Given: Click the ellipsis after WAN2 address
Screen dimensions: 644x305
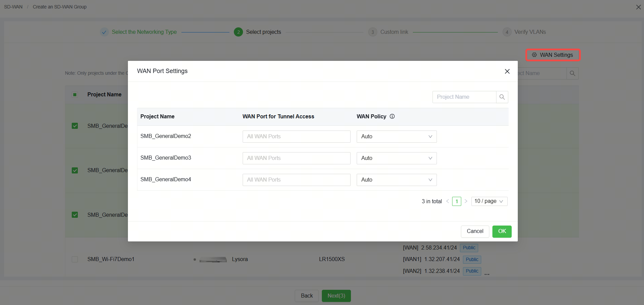Looking at the screenshot, I should (487, 274).
